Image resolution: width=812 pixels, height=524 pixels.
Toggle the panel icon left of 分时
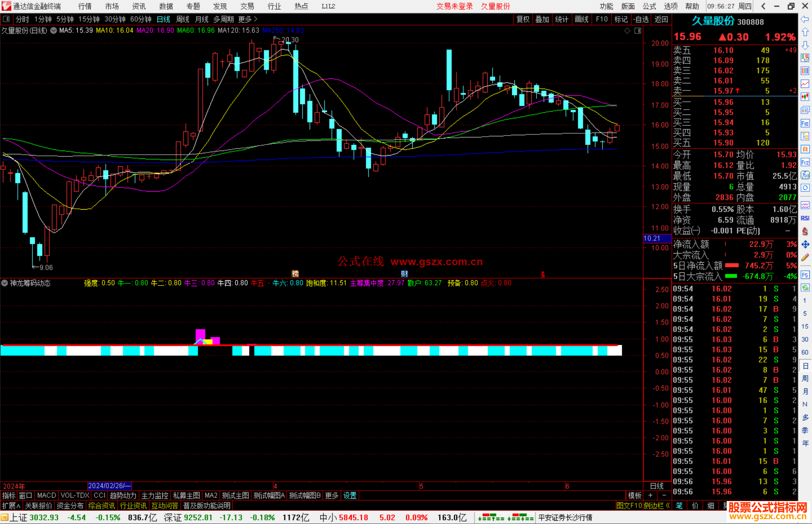pyautogui.click(x=6, y=19)
